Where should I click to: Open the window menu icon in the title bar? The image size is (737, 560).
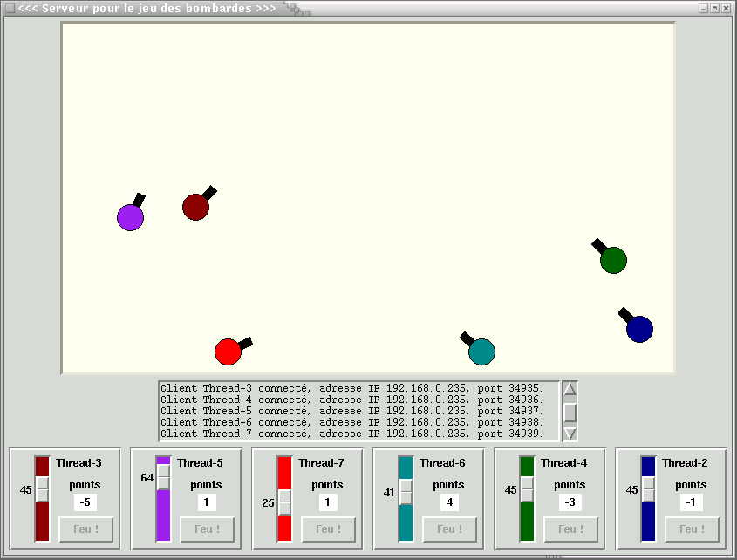pos(10,8)
